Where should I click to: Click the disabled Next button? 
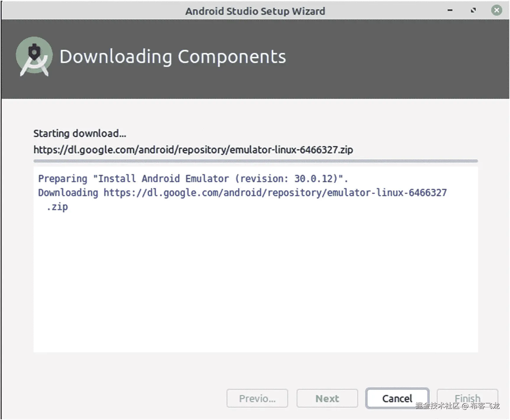click(x=327, y=398)
